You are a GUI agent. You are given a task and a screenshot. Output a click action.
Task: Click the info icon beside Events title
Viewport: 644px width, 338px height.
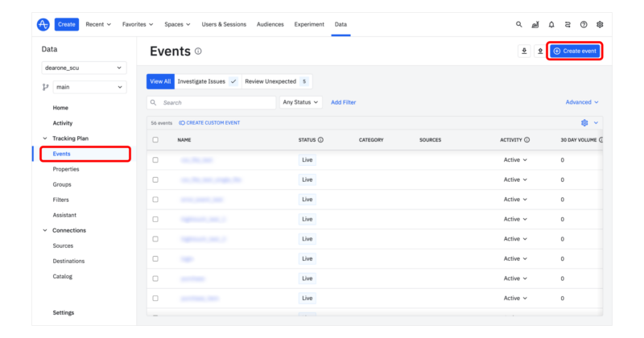click(198, 52)
